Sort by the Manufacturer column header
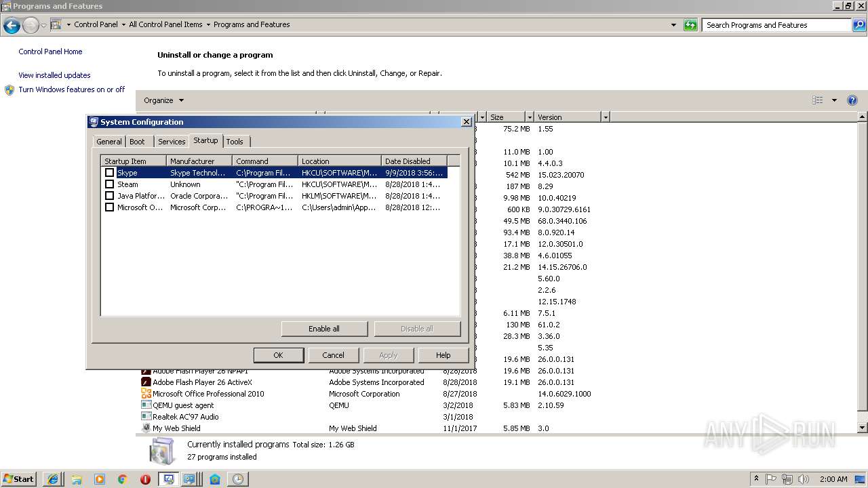The height and width of the screenshot is (488, 868). [199, 161]
